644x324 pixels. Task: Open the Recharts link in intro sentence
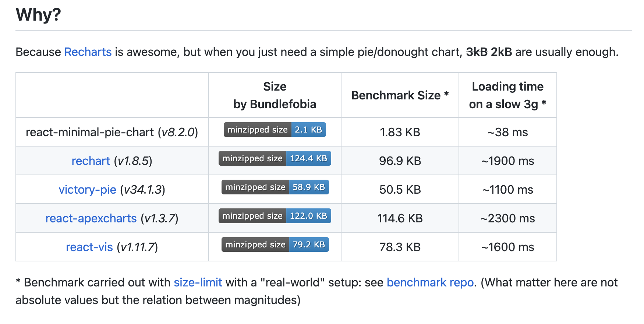click(x=88, y=52)
